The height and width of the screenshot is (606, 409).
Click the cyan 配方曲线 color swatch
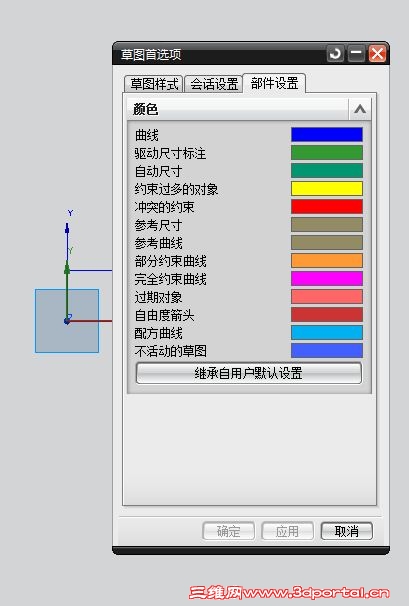(327, 332)
